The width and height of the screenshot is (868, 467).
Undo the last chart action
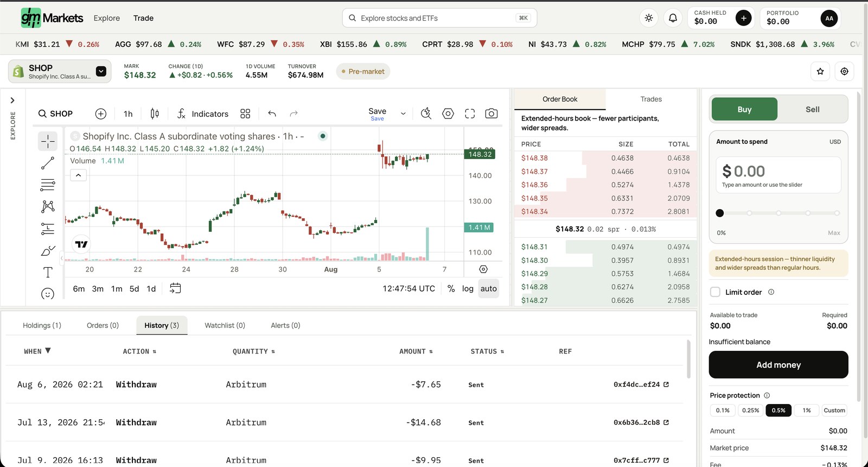pos(272,113)
